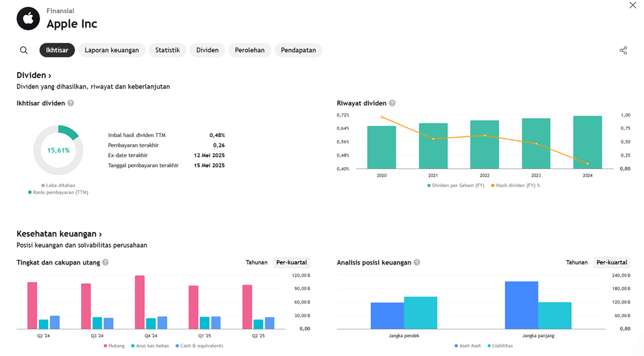This screenshot has width=644, height=356.
Task: Close the financial panel with X
Action: pos(632,5)
